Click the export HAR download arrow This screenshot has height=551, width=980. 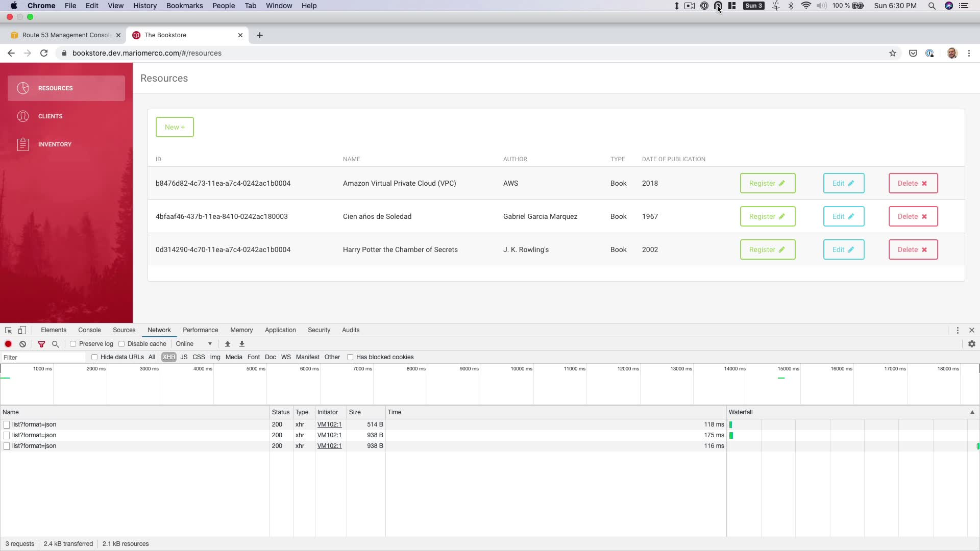click(242, 344)
